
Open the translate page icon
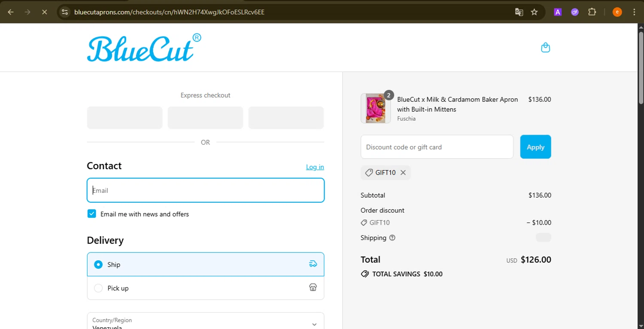click(x=519, y=12)
